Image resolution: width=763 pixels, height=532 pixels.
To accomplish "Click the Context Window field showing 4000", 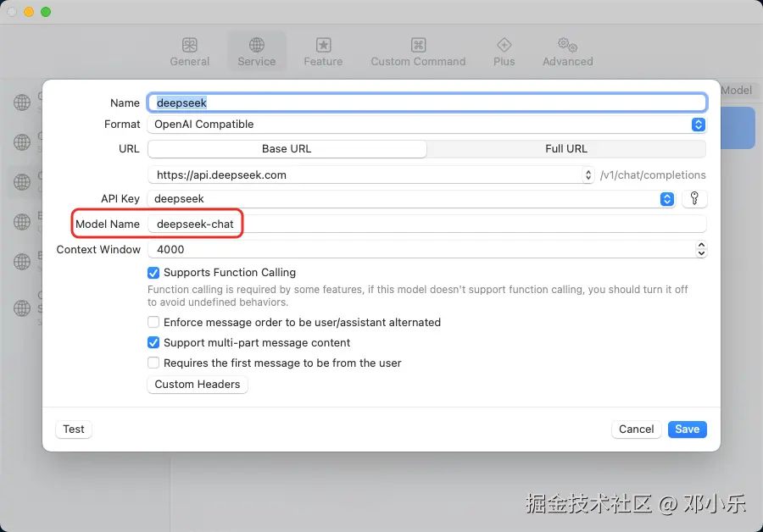I will [421, 249].
